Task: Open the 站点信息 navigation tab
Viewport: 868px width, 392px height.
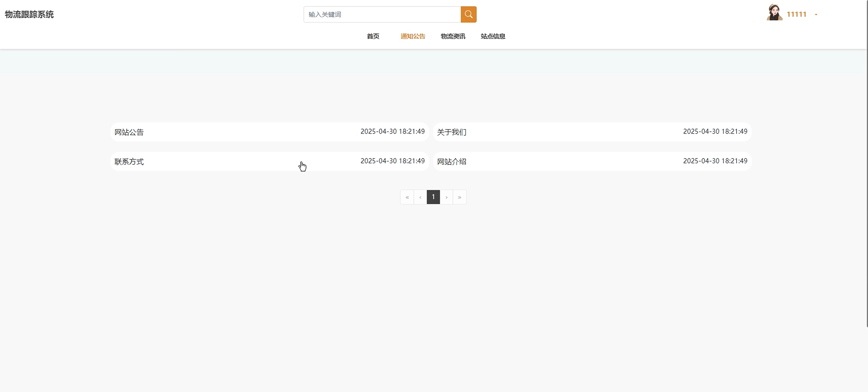Action: 493,37
